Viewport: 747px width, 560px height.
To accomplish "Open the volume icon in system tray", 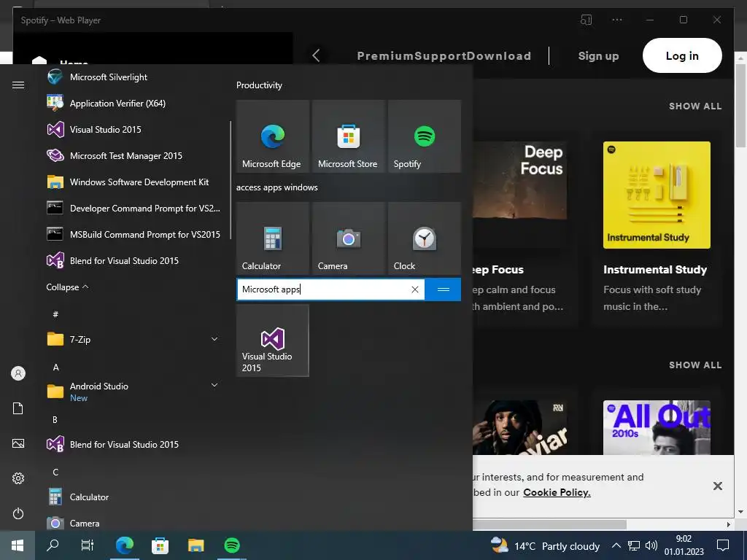I will tap(651, 545).
